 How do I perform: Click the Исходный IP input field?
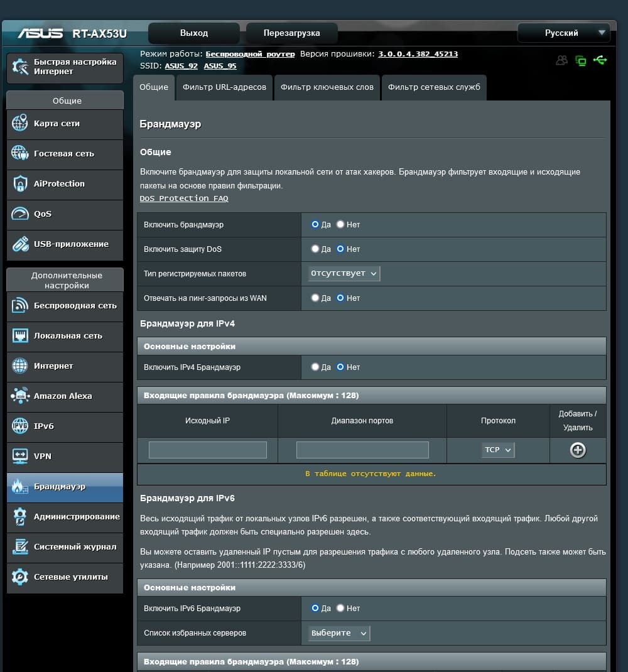coord(207,450)
